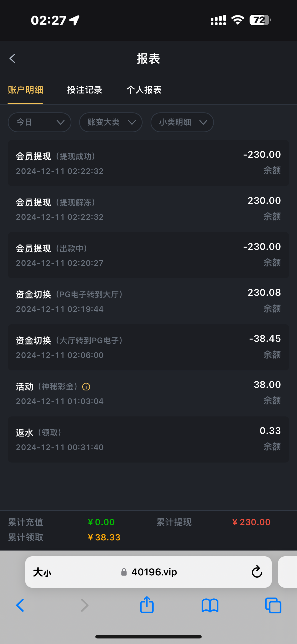This screenshot has width=297, height=644.
Task: Open Safari bookmarks book icon
Action: pos(210,605)
